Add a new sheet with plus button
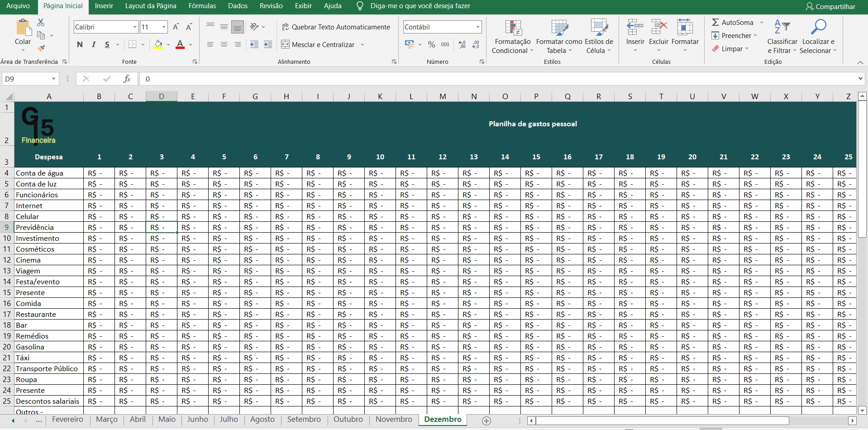The image size is (868, 430). pyautogui.click(x=486, y=421)
